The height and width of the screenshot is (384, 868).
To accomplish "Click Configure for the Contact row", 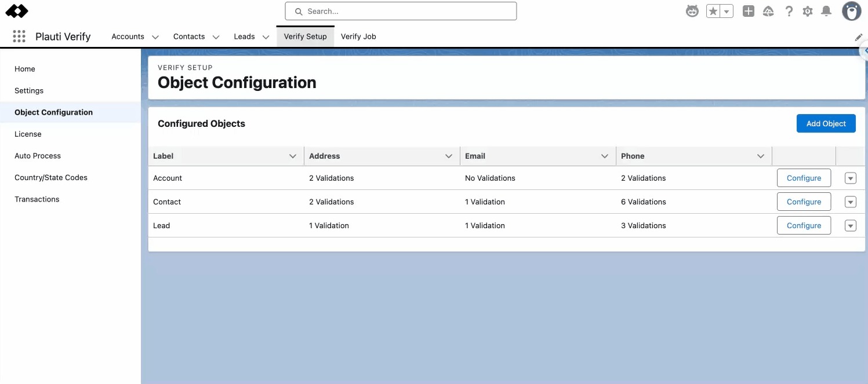I will click(804, 202).
